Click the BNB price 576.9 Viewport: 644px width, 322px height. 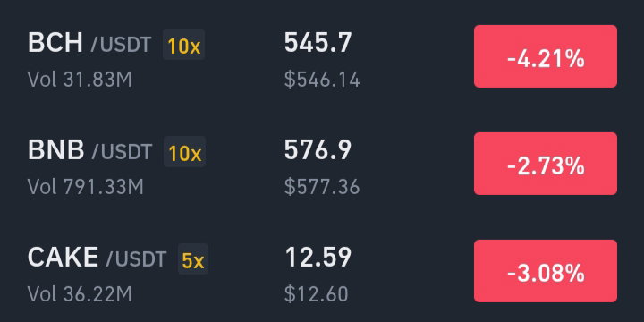coord(318,149)
